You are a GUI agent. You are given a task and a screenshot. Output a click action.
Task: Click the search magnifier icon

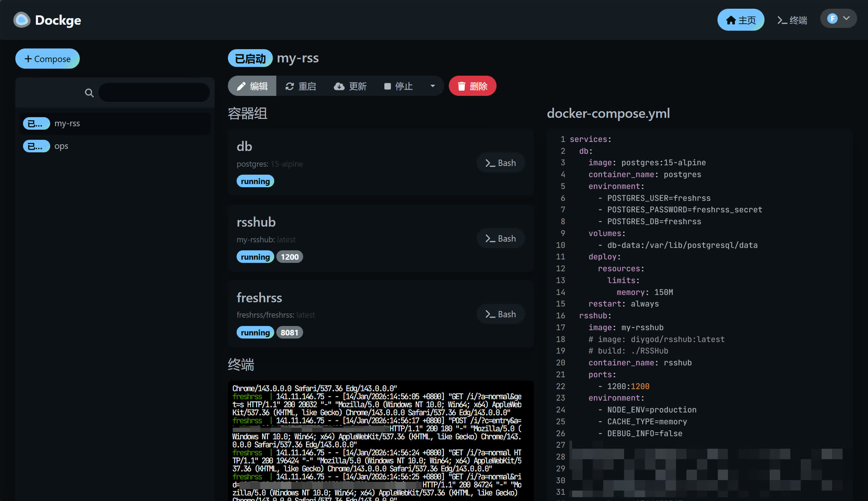(89, 93)
